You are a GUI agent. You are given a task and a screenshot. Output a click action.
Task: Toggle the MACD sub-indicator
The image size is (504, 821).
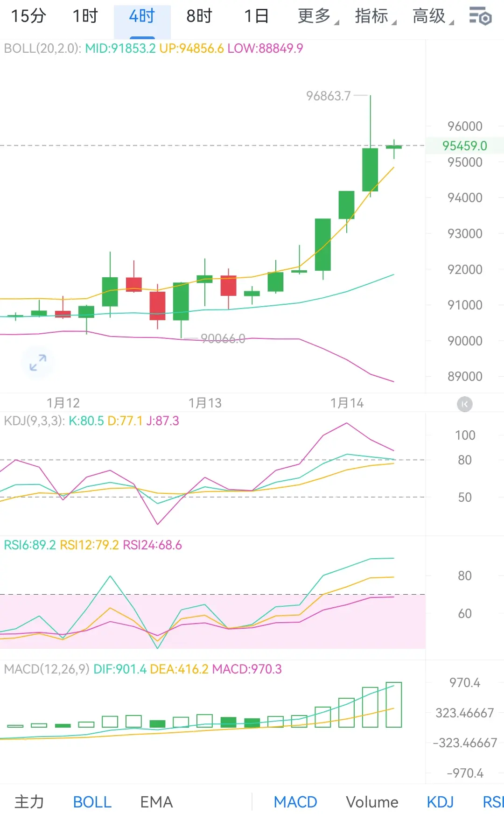(295, 802)
